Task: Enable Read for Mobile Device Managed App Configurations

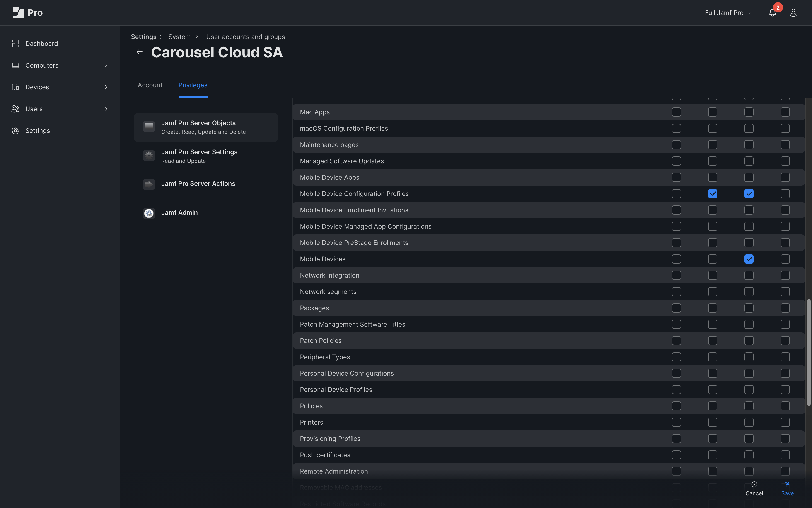Action: click(713, 227)
